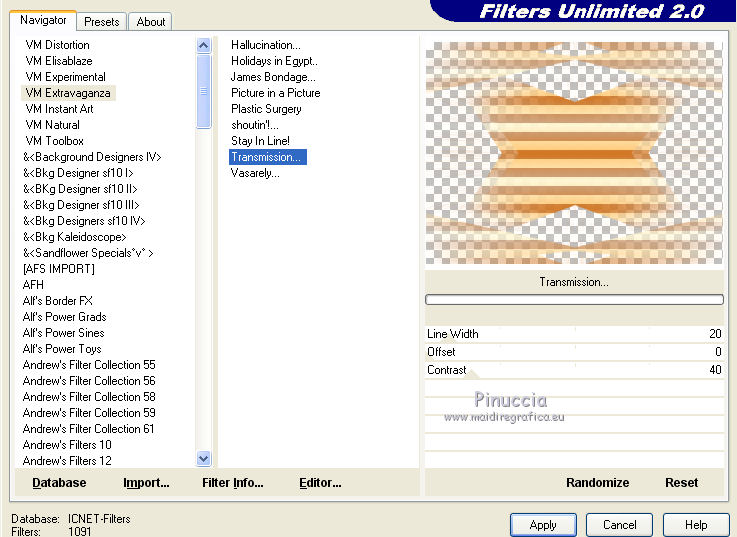Open the Presets tab
Viewport: 737px width, 537px height.
tap(102, 22)
